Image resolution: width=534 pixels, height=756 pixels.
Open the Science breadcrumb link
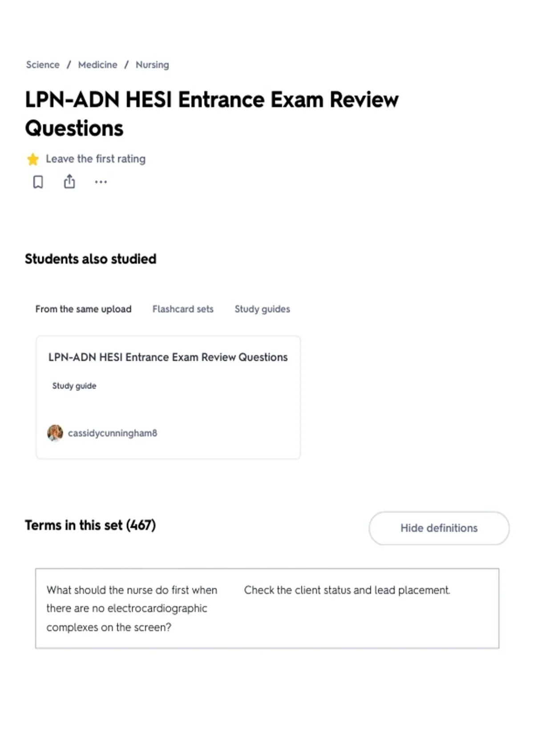pos(43,65)
